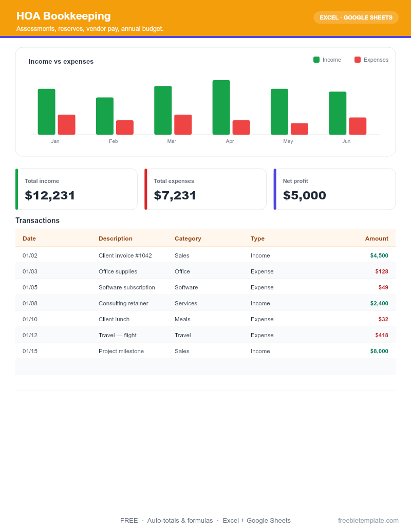Click the EXCEL · GOOGLE SHEETS badge

coord(356,17)
